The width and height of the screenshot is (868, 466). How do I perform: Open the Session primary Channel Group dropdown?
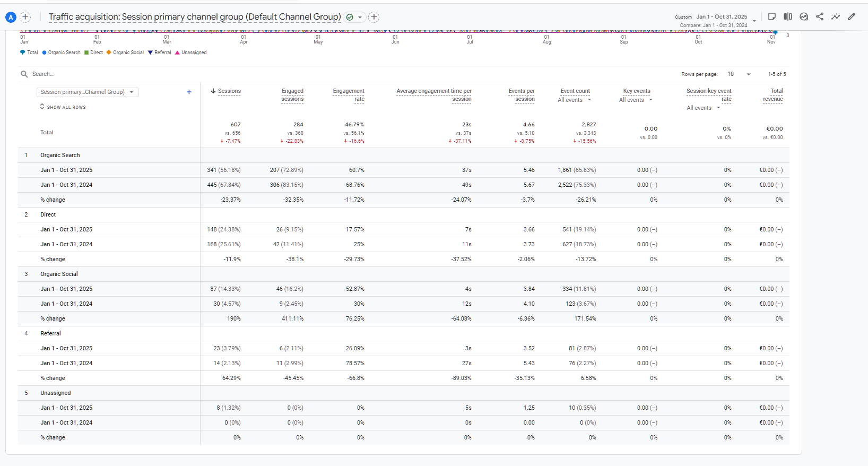click(x=88, y=92)
